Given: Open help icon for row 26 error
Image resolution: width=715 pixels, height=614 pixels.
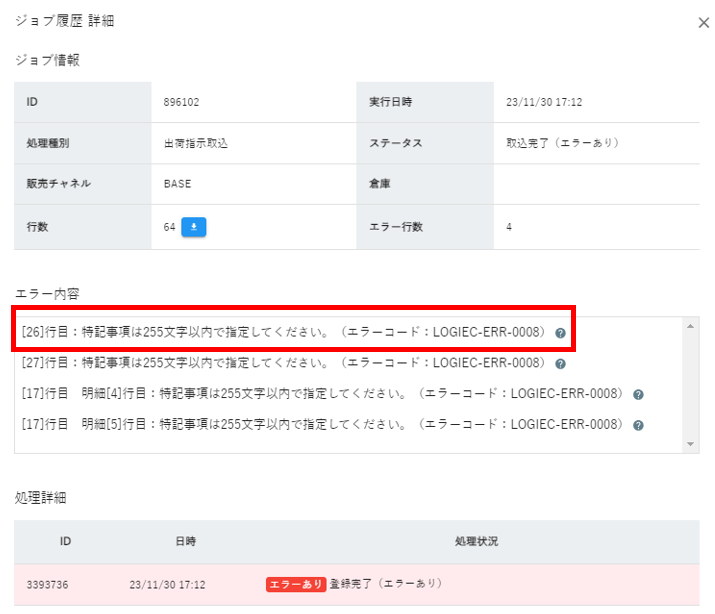Looking at the screenshot, I should (561, 333).
